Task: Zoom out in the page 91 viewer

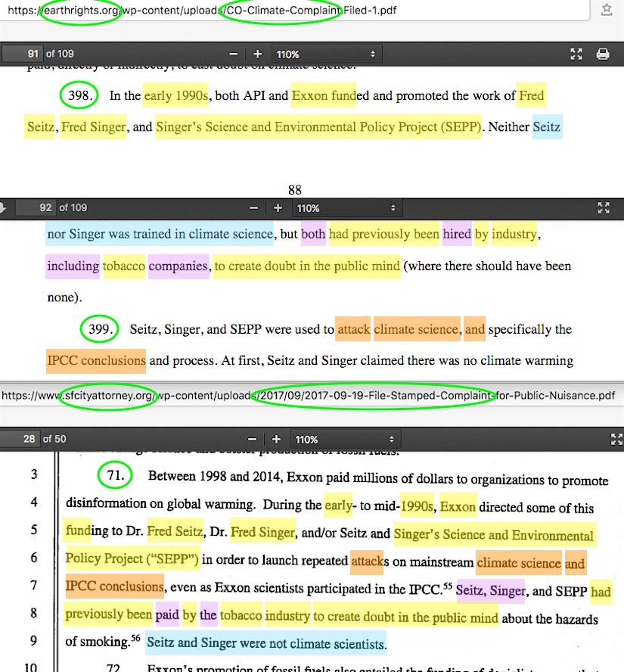Action: tap(234, 54)
